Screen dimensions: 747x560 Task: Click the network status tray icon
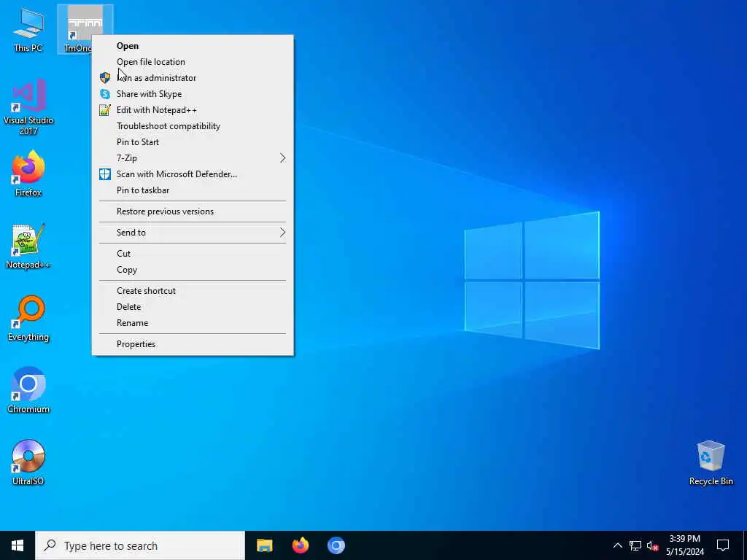635,545
